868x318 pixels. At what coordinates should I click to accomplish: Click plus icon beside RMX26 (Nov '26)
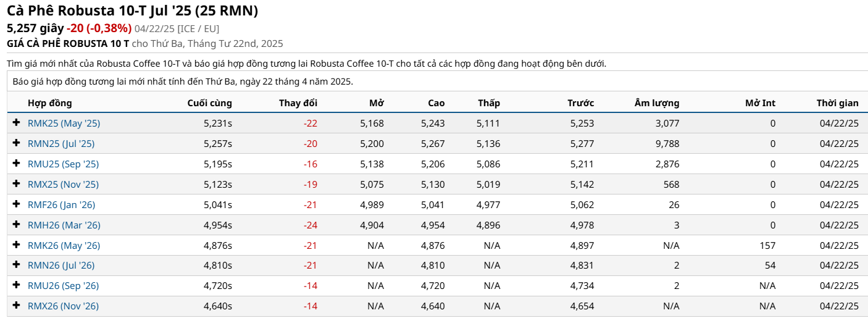point(17,306)
